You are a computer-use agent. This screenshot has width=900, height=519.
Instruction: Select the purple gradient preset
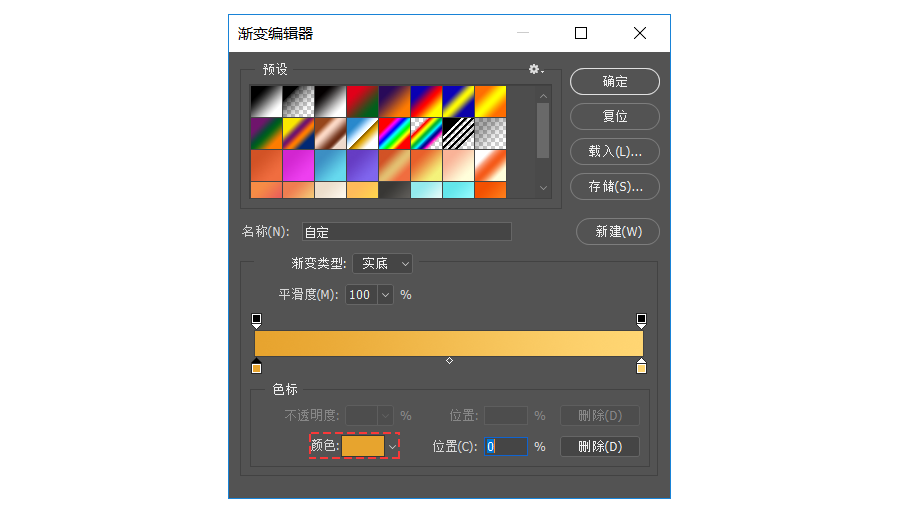point(362,165)
